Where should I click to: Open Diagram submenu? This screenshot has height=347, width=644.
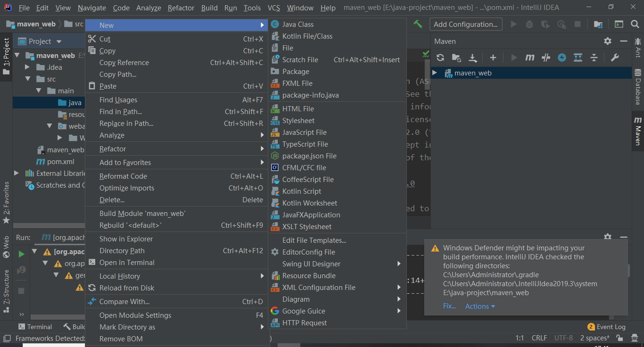(x=338, y=299)
